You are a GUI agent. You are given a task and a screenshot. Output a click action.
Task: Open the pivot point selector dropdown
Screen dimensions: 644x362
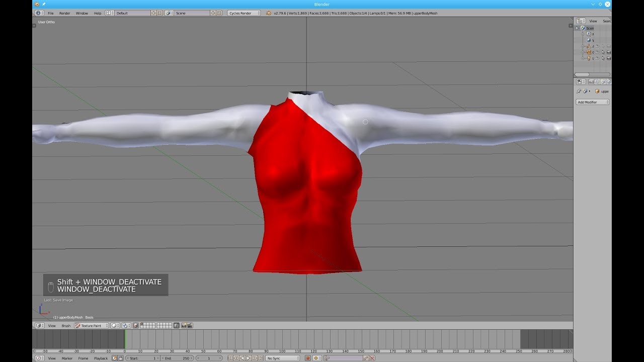point(126,326)
